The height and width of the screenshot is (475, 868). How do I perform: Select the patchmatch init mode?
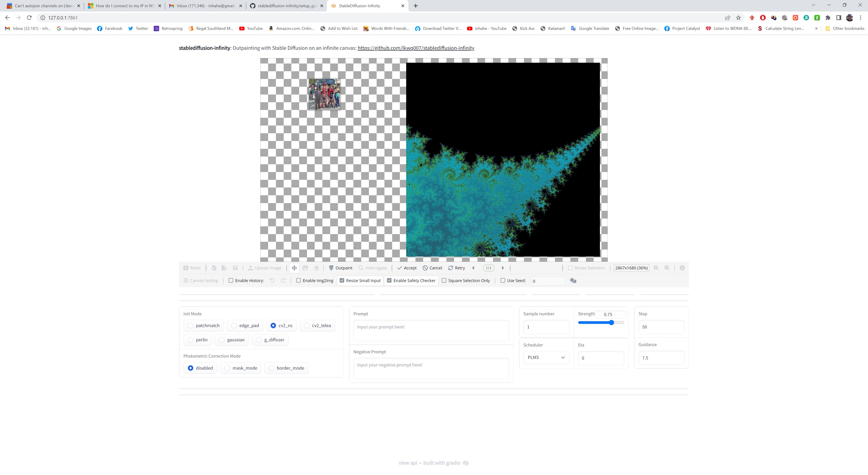pos(191,326)
